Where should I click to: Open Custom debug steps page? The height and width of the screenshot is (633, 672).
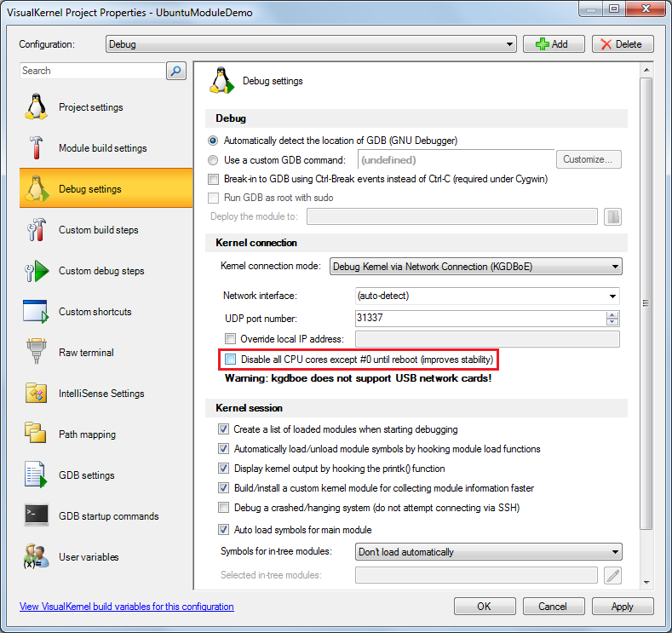tap(106, 271)
